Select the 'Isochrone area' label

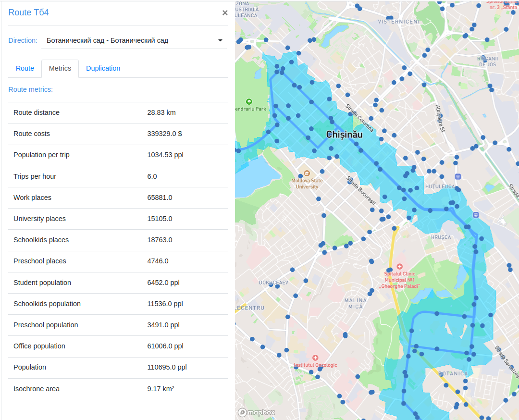[37, 389]
